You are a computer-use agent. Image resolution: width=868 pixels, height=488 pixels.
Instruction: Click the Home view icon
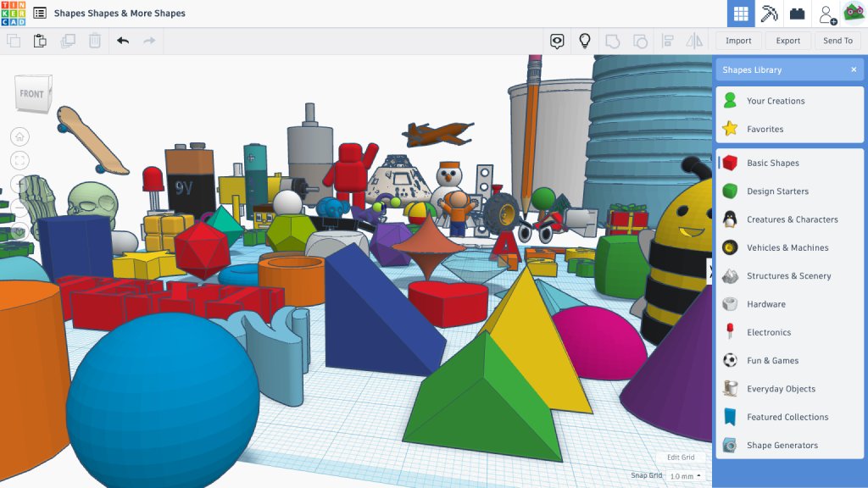click(19, 136)
